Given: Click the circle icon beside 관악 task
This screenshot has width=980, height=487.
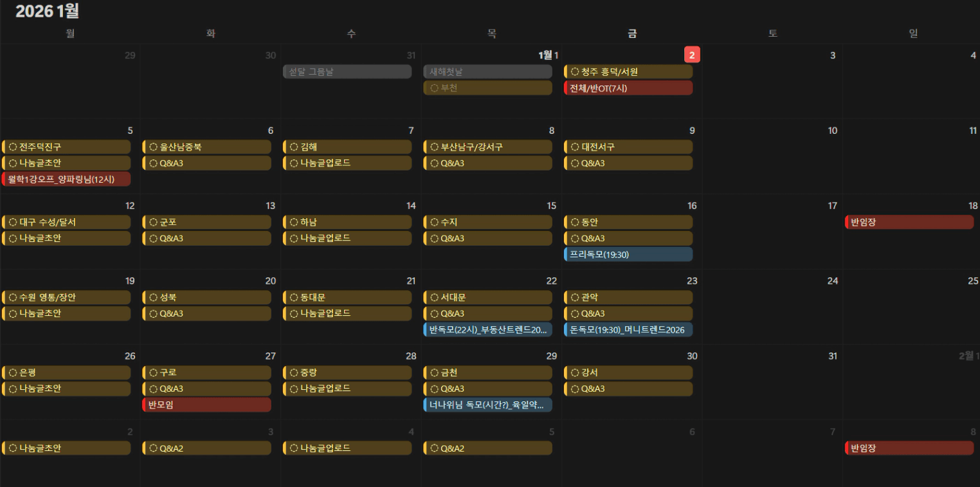Looking at the screenshot, I should [575, 298].
